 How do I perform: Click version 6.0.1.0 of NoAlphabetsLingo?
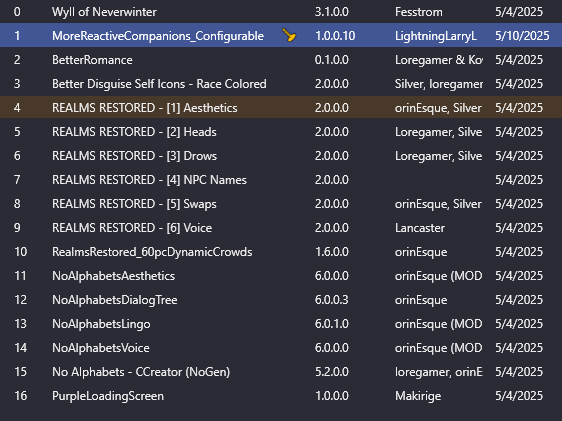pos(332,324)
